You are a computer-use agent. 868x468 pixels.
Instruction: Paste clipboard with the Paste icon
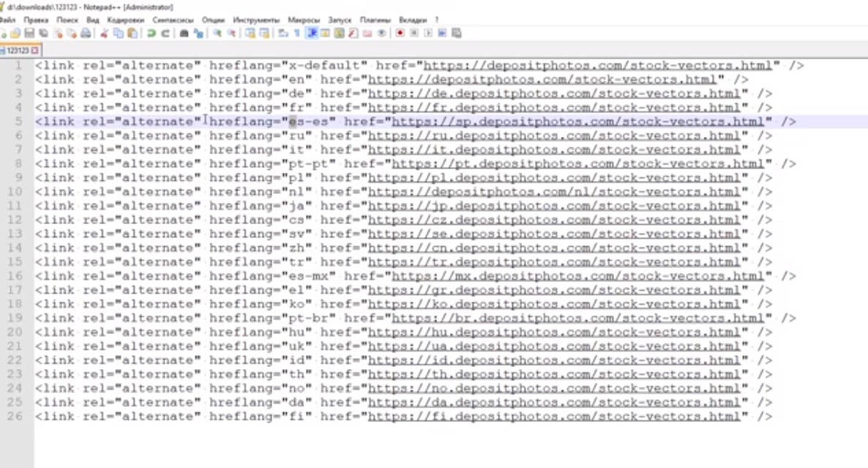tap(132, 33)
